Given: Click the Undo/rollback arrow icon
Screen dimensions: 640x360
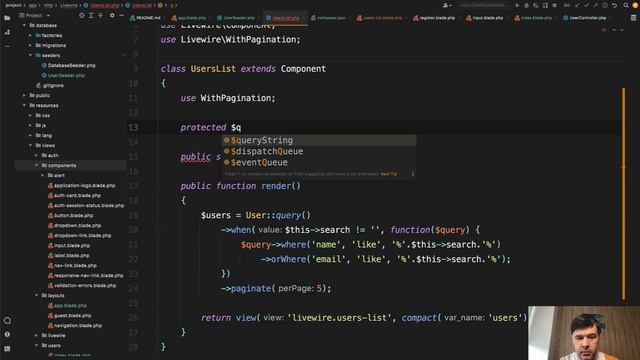Looking at the screenshot, I should pos(614,5).
